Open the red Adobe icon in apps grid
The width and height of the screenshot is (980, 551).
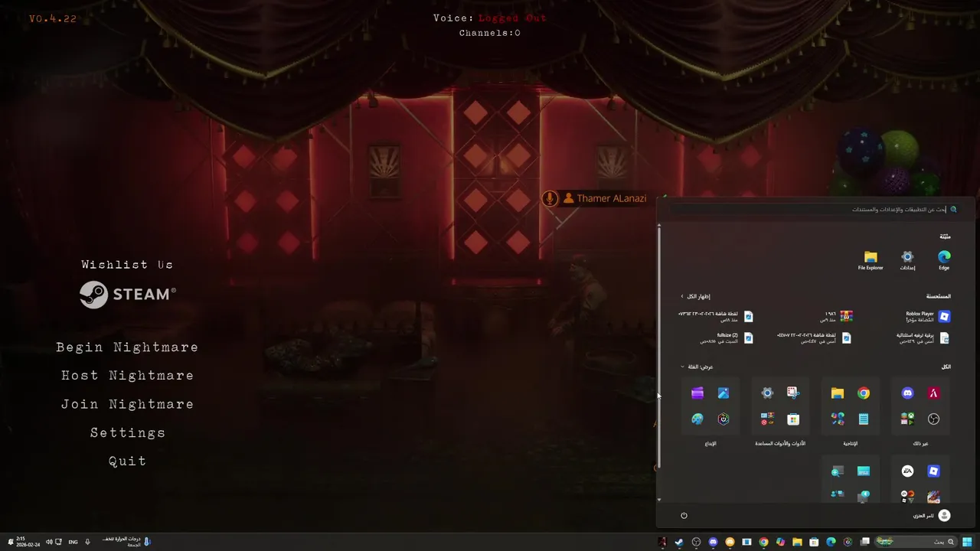coord(933,393)
